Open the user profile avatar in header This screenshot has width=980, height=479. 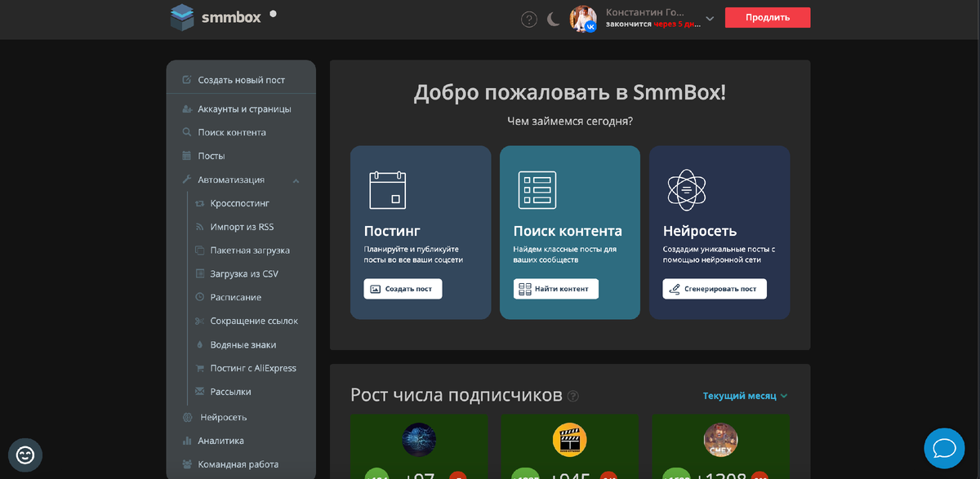coord(583,19)
